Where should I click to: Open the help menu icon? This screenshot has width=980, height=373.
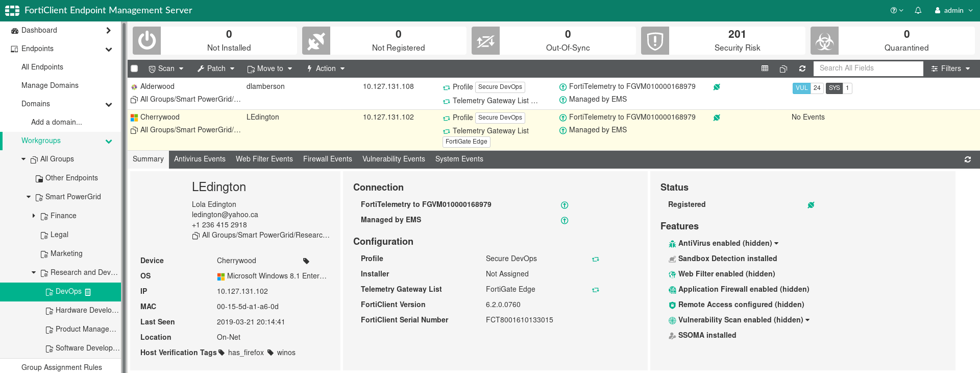coord(896,10)
